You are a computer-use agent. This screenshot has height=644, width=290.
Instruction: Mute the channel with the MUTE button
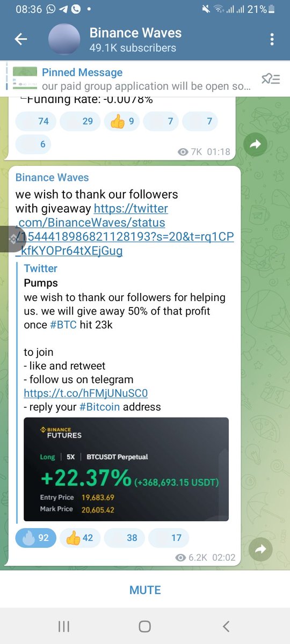pos(145,590)
